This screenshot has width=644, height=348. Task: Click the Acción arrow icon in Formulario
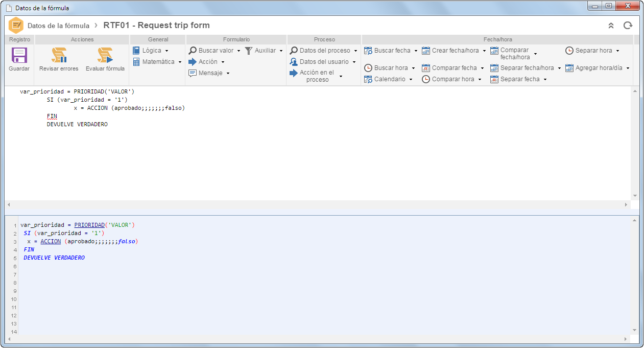click(x=193, y=62)
